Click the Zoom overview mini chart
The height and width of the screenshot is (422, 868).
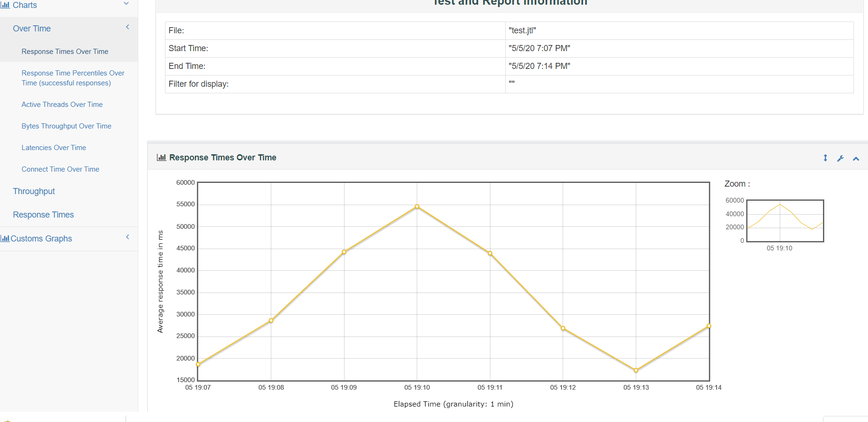click(785, 221)
